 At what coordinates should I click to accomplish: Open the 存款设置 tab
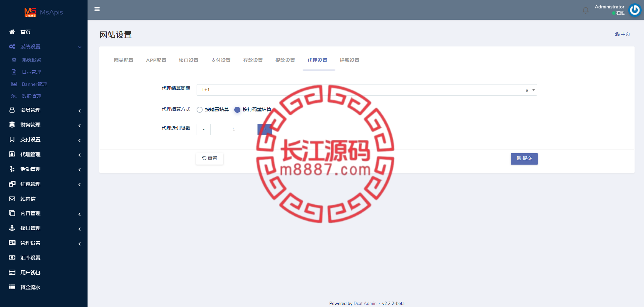[x=253, y=60]
